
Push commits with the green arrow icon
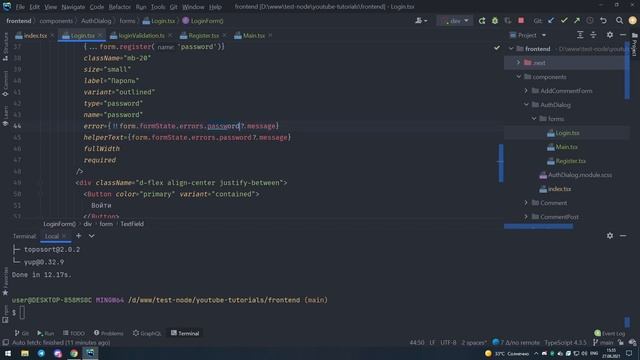[x=577, y=20]
